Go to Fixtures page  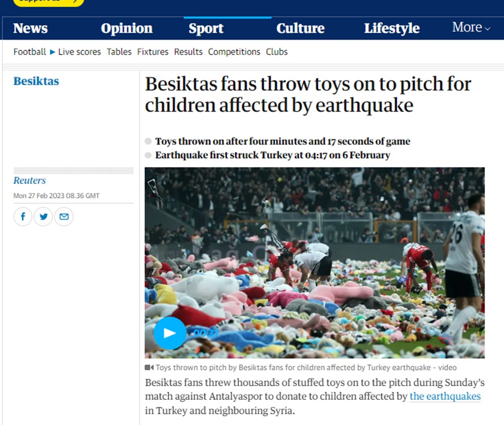(x=153, y=52)
